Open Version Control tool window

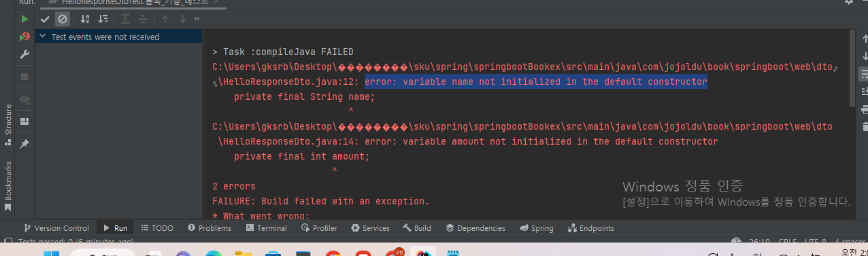pos(56,228)
